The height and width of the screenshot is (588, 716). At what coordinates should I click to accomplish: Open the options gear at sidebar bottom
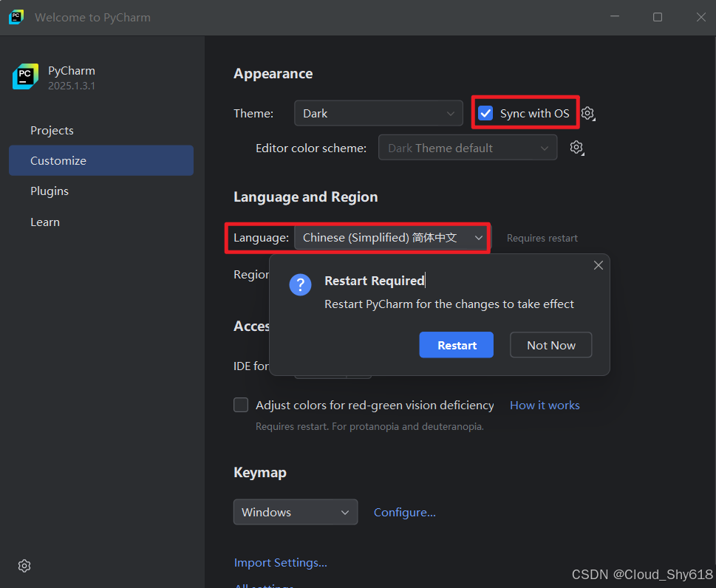pyautogui.click(x=24, y=566)
